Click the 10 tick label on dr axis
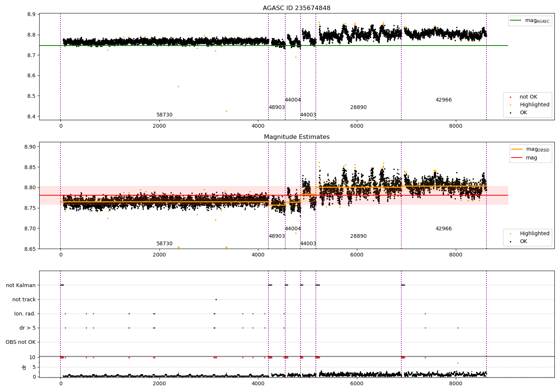Screen dimensions: 560x392 tap(32, 357)
